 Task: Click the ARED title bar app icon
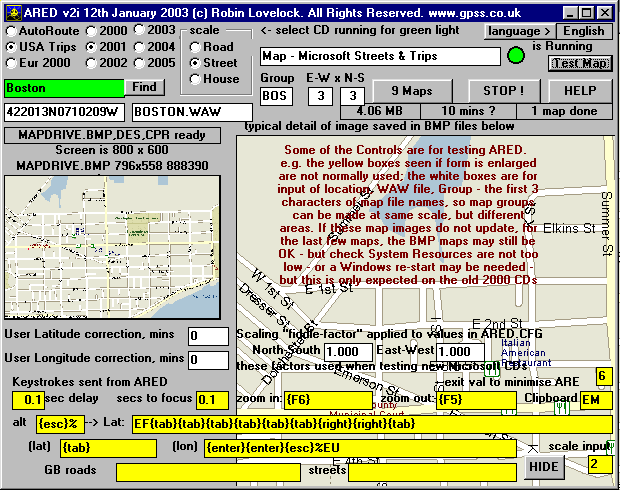click(x=11, y=9)
